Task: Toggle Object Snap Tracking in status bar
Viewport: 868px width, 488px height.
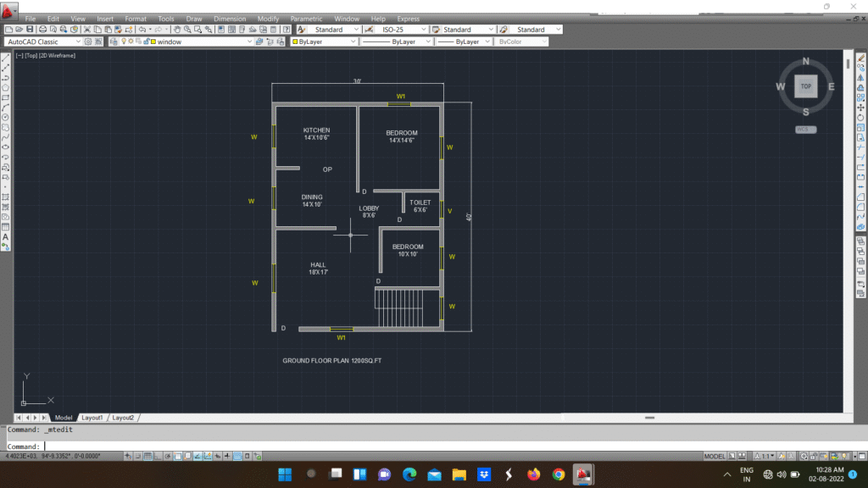Action: tap(198, 456)
